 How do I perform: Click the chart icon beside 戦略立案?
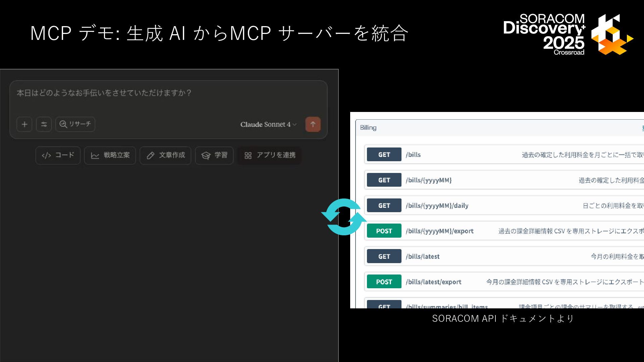coord(95,156)
